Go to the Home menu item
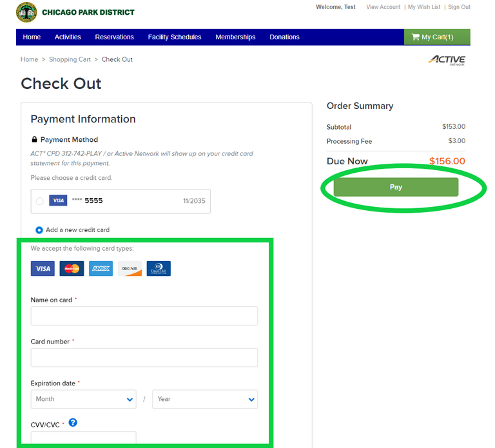The width and height of the screenshot is (495, 448). [32, 37]
